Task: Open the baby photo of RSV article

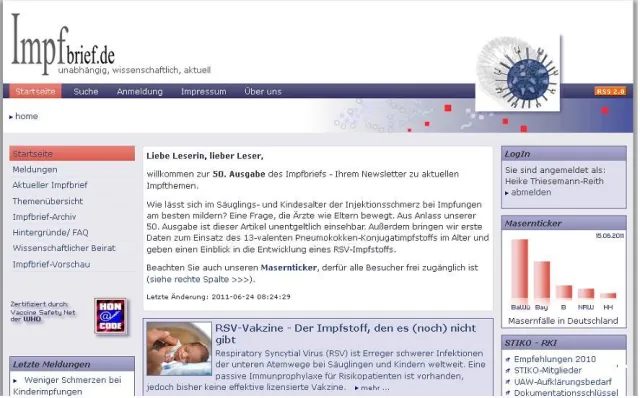Action: [x=179, y=349]
